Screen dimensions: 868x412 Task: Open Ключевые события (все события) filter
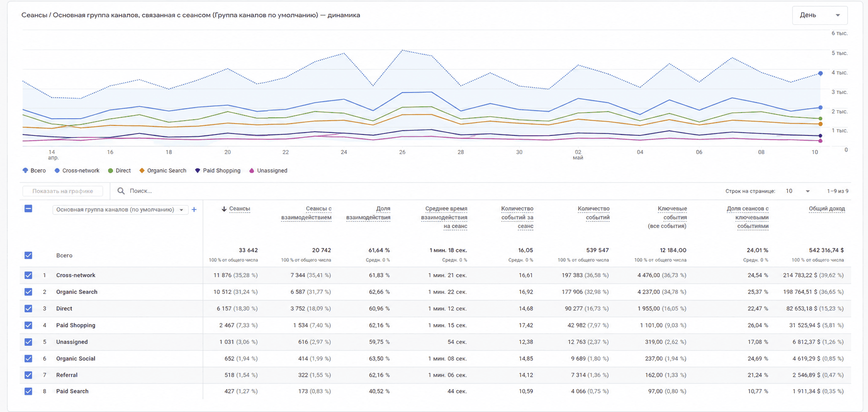coord(667,227)
